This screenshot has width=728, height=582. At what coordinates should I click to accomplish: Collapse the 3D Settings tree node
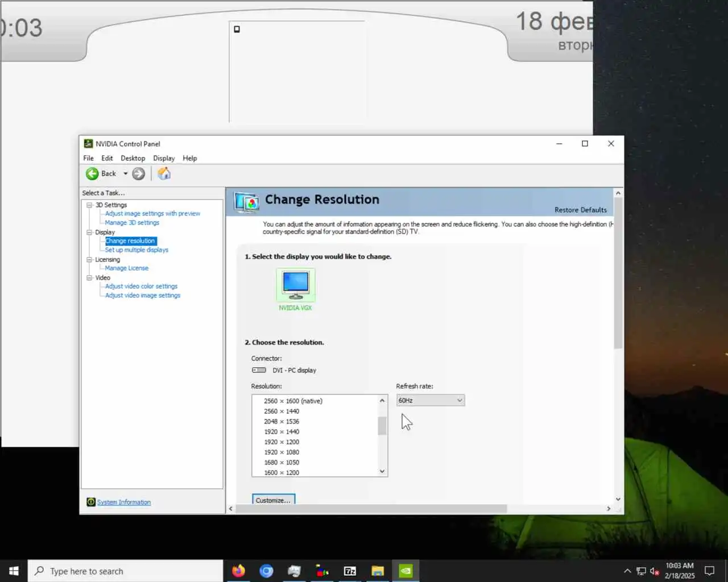[89, 205]
